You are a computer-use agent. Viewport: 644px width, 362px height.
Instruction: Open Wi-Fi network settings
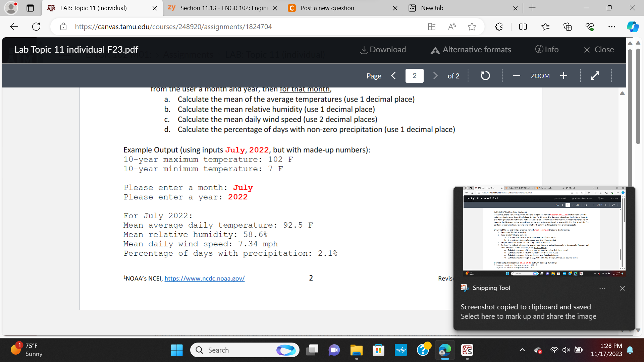(554, 350)
